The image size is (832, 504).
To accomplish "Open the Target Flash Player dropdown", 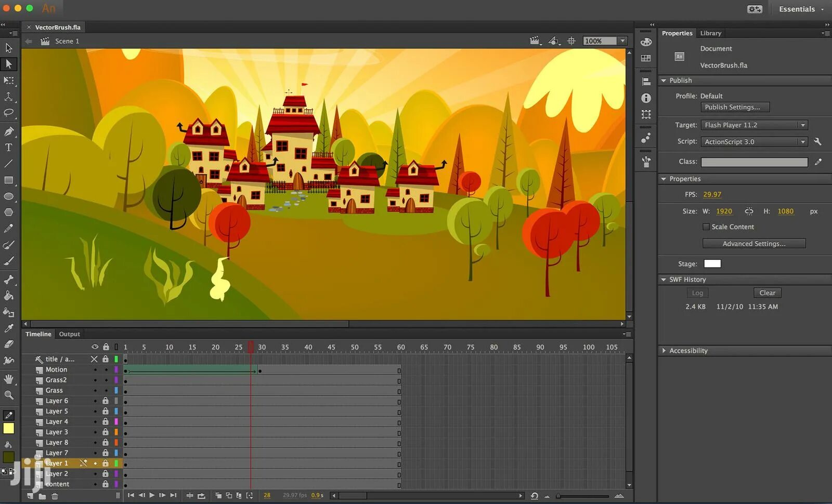I will coord(754,125).
